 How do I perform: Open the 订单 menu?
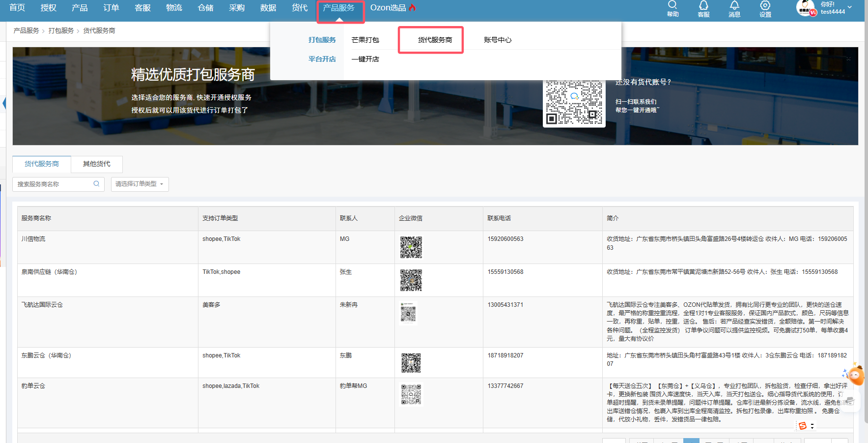[x=111, y=8]
